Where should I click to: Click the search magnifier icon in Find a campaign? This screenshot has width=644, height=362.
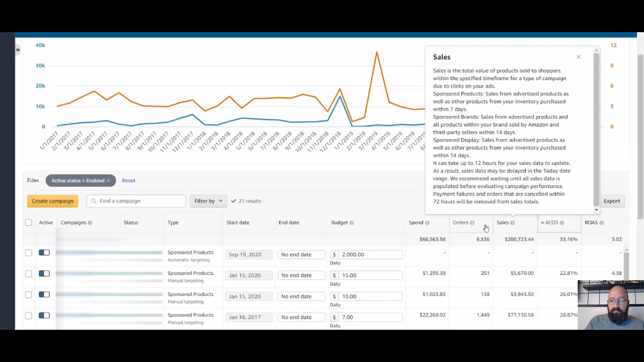[94, 201]
